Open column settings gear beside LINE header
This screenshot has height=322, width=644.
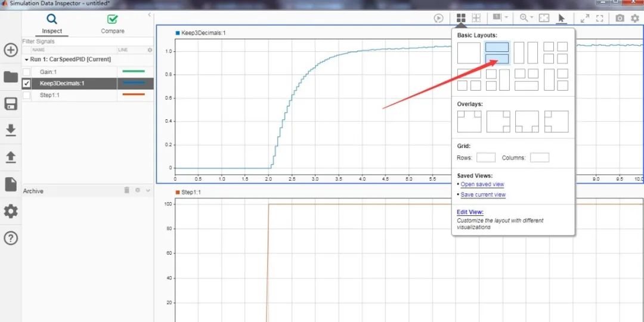150,49
